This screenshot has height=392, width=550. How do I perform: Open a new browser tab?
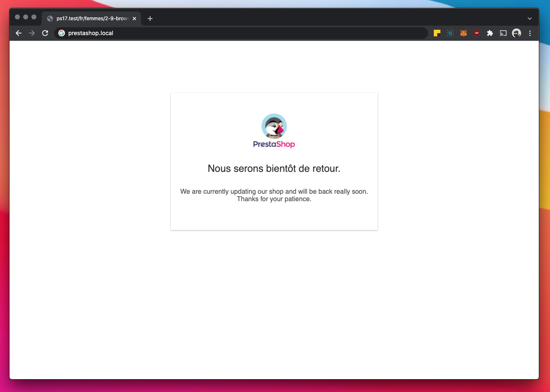(150, 19)
